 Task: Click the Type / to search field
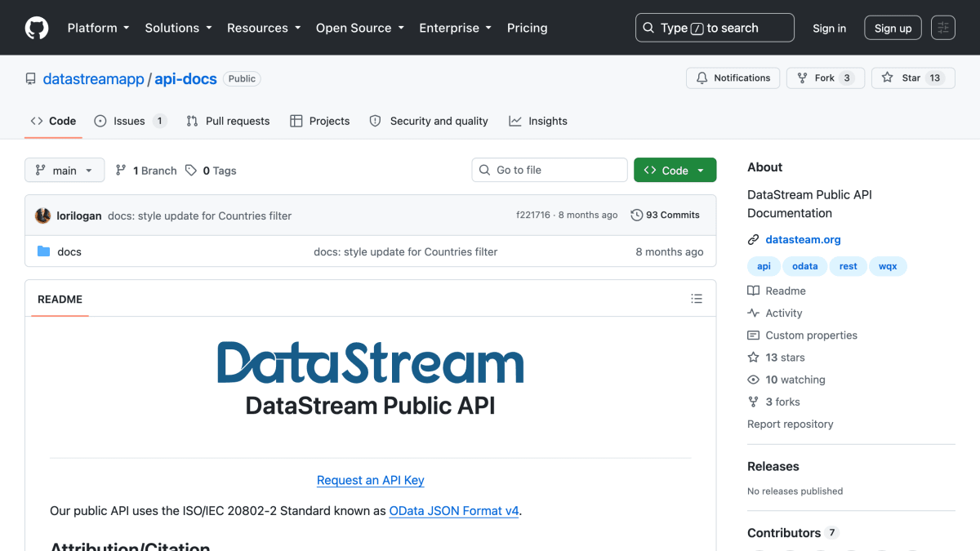(x=715, y=28)
